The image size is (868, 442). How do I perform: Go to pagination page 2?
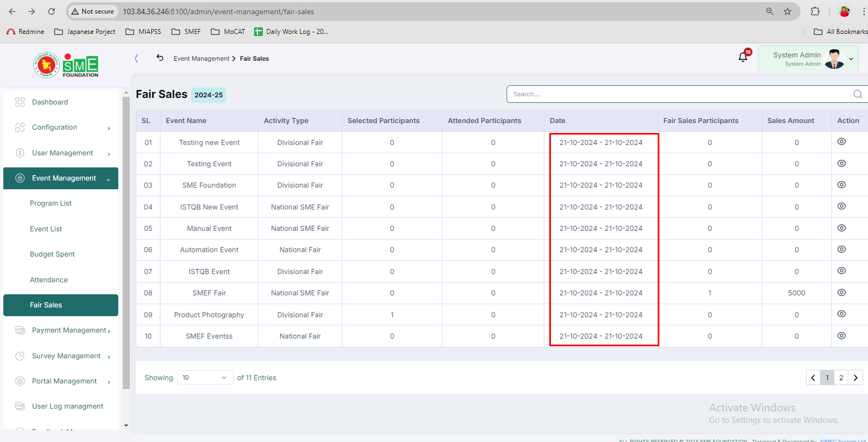[x=841, y=377]
